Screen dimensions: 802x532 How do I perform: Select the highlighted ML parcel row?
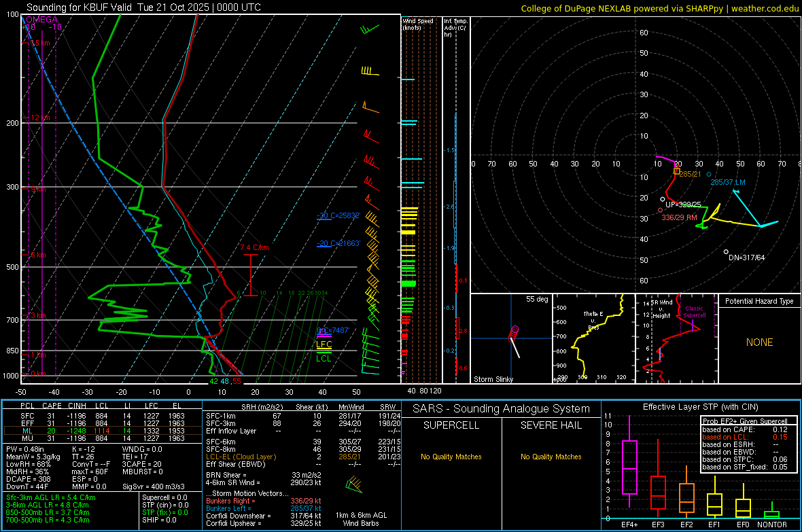(x=102, y=431)
